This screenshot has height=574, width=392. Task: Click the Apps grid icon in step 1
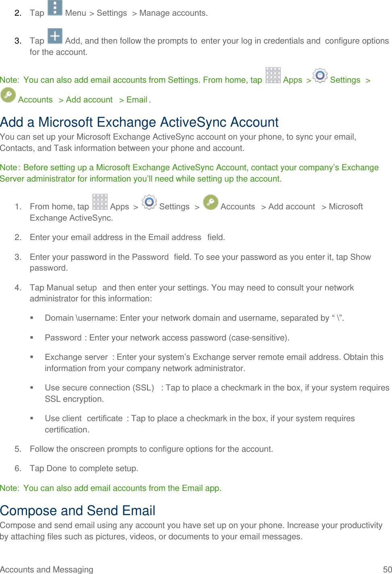[100, 202]
